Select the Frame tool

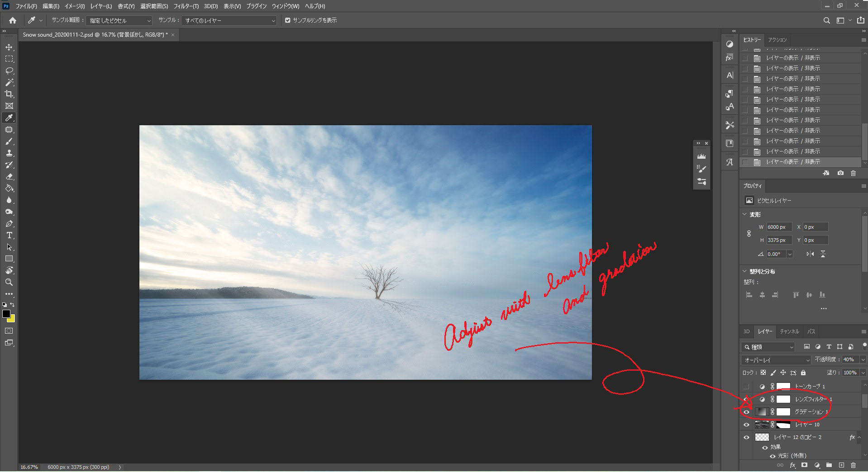point(9,106)
